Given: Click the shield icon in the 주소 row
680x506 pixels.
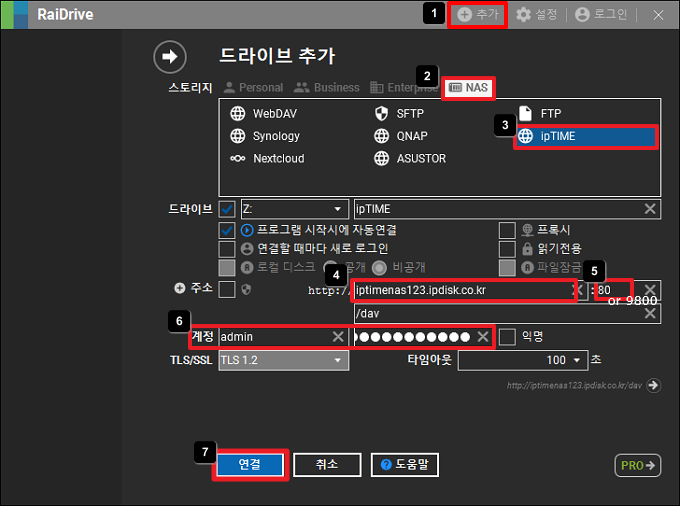Looking at the screenshot, I should tap(246, 290).
